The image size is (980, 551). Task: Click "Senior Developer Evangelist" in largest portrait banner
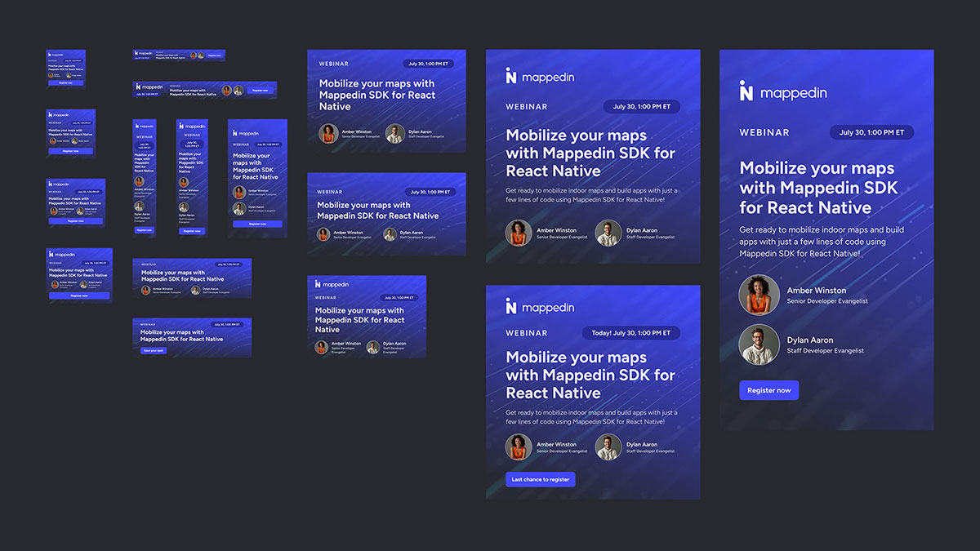pyautogui.click(x=827, y=301)
